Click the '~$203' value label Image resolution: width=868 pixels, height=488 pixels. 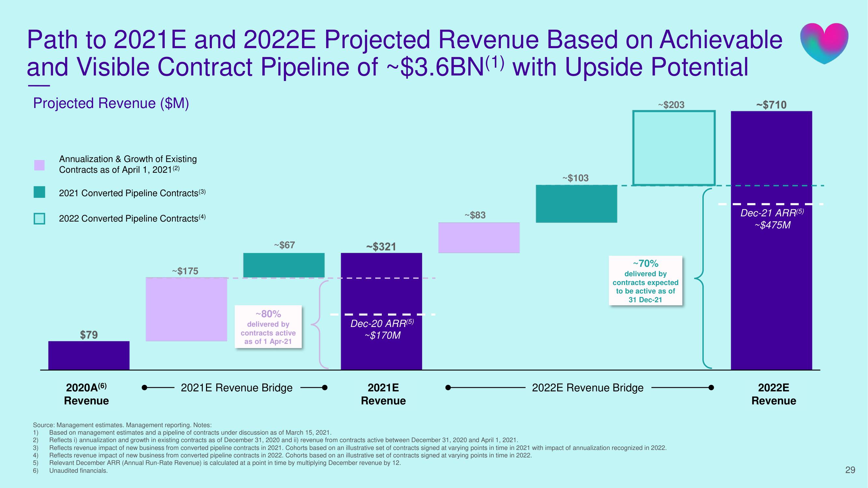click(x=671, y=105)
